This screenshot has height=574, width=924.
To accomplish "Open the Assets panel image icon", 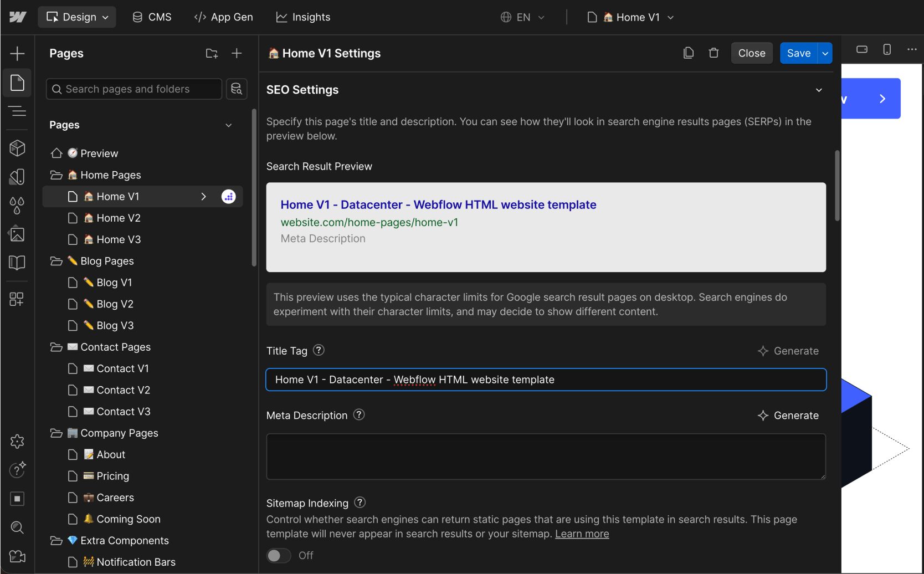I will (17, 234).
